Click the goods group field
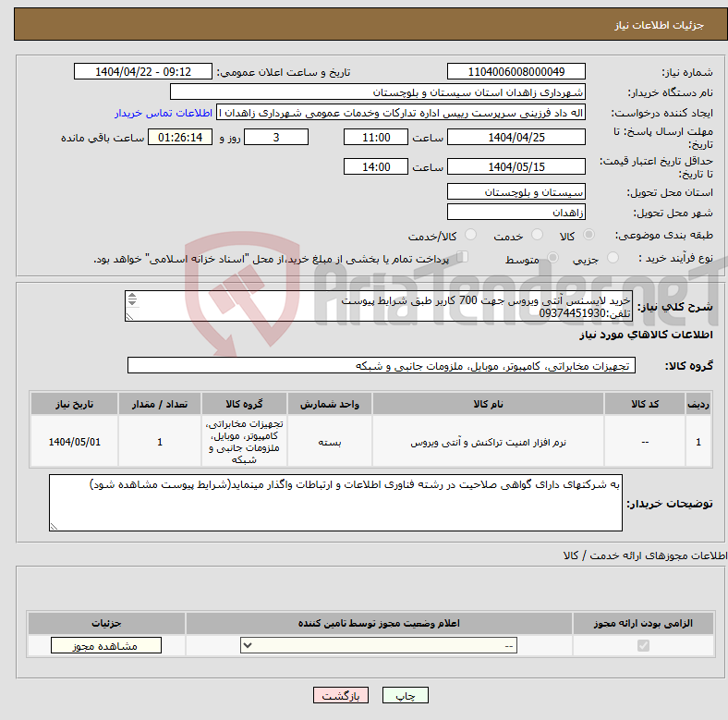This screenshot has width=728, height=720. click(x=382, y=366)
